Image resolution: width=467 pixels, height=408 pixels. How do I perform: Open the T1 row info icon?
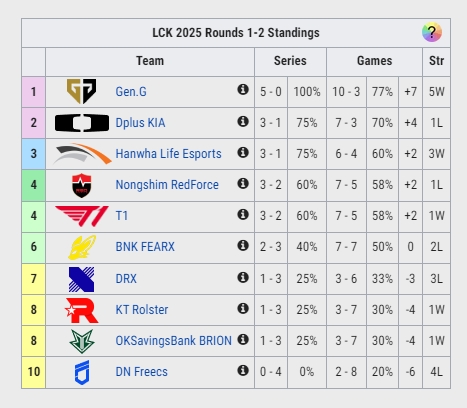[x=243, y=214]
